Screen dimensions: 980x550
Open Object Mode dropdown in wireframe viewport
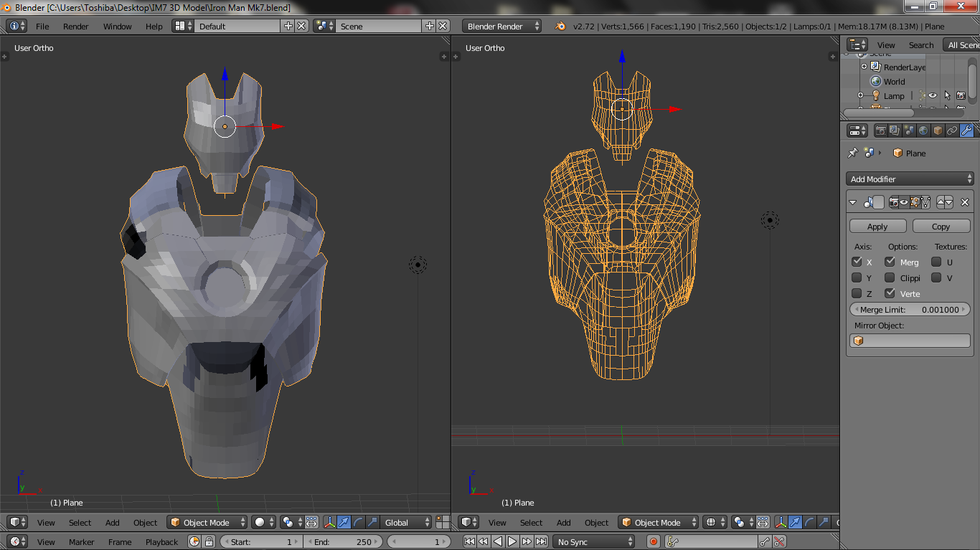click(x=659, y=522)
